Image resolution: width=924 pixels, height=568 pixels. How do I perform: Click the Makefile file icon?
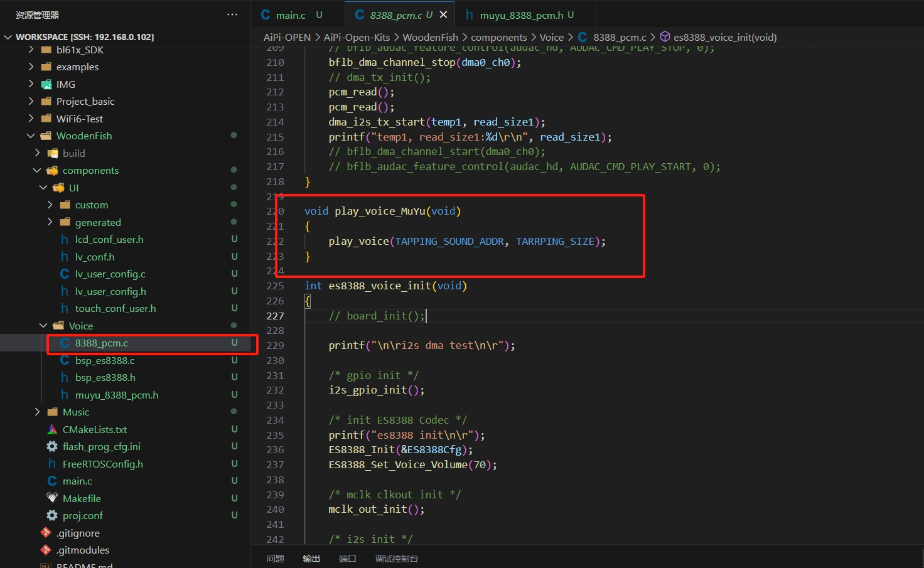[52, 498]
